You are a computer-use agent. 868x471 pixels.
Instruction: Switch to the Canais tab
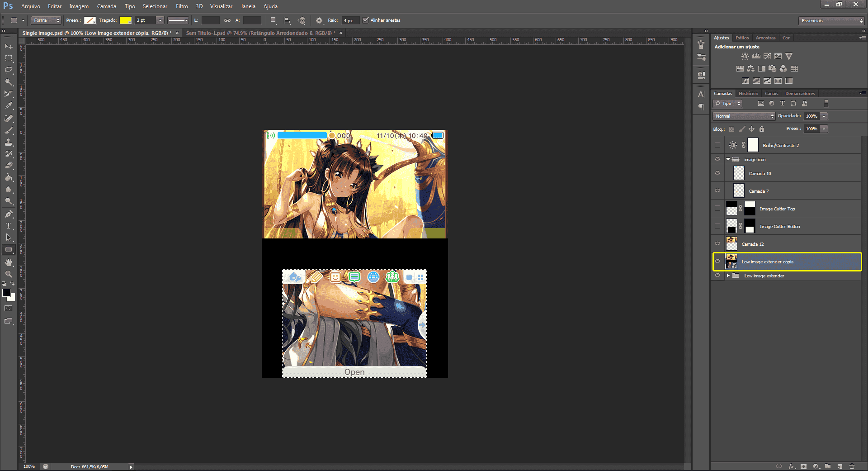(771, 94)
